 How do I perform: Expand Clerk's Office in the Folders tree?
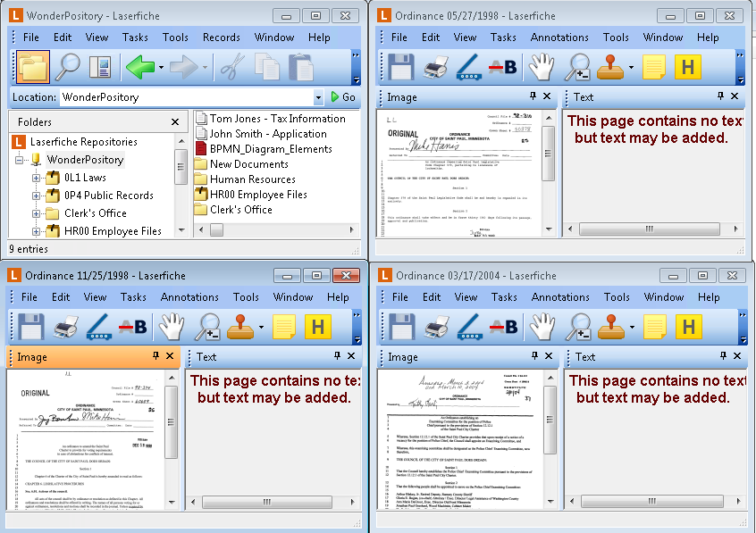click(x=36, y=213)
